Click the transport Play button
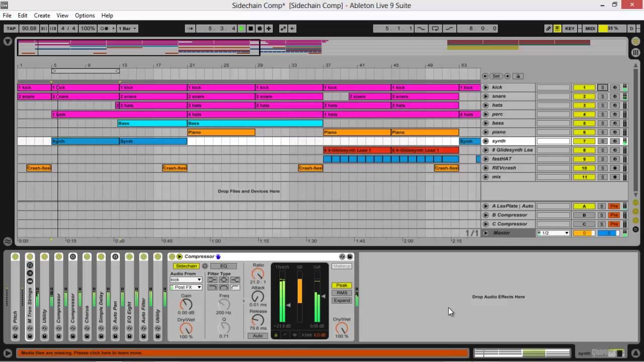 [x=242, y=29]
